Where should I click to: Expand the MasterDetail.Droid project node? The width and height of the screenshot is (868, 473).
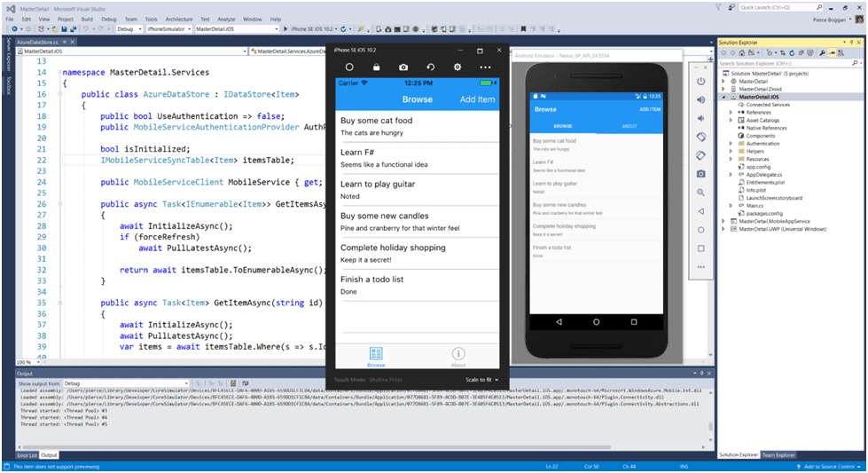pyautogui.click(x=724, y=89)
